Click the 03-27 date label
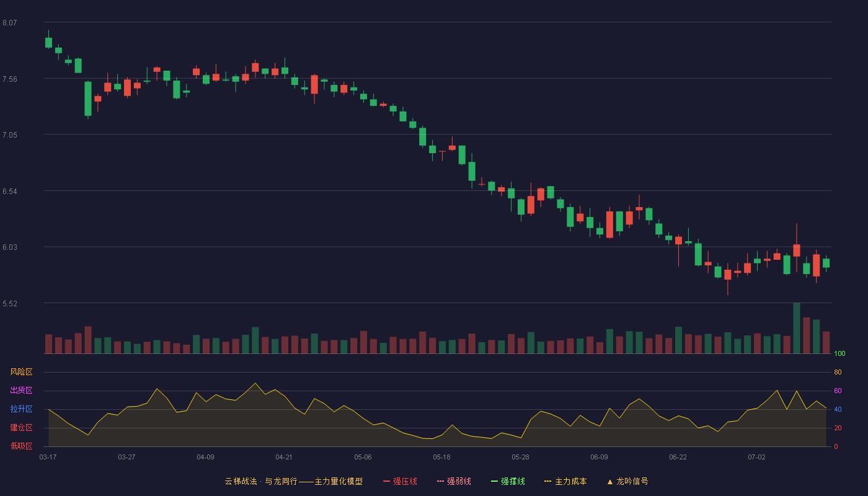The height and width of the screenshot is (496, 868). pyautogui.click(x=126, y=457)
